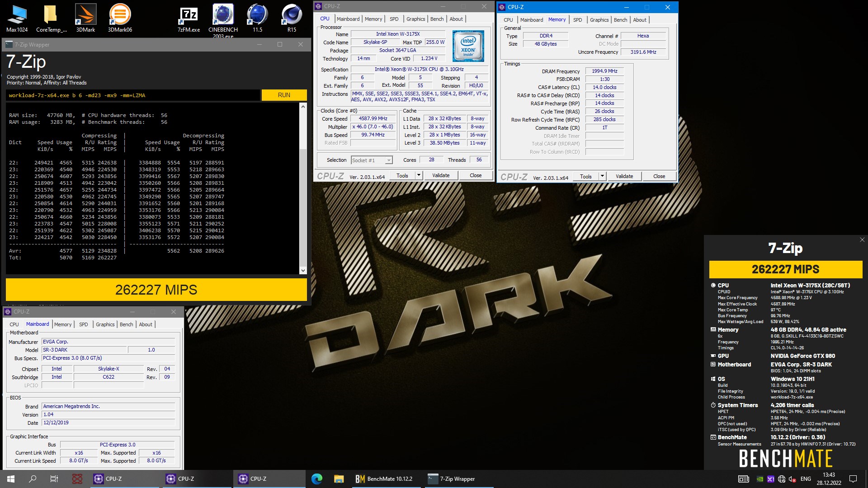Select first CPU-Z taskbar button
The height and width of the screenshot is (488, 868).
click(x=124, y=479)
